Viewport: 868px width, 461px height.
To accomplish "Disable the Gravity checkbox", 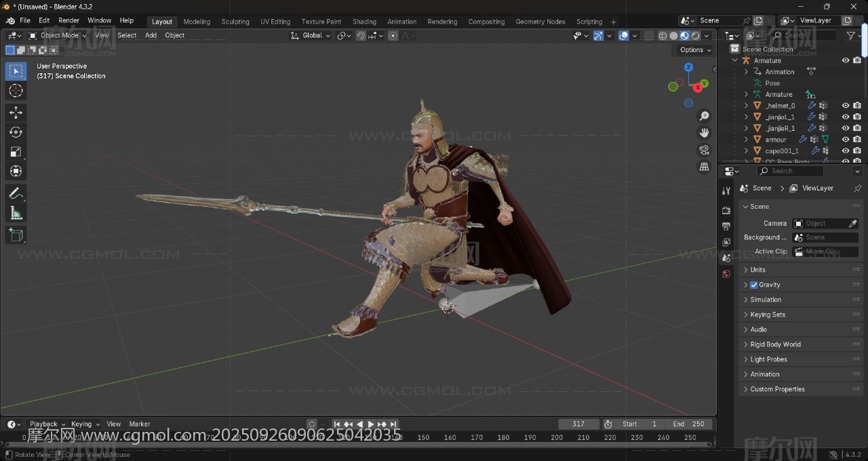I will point(754,285).
